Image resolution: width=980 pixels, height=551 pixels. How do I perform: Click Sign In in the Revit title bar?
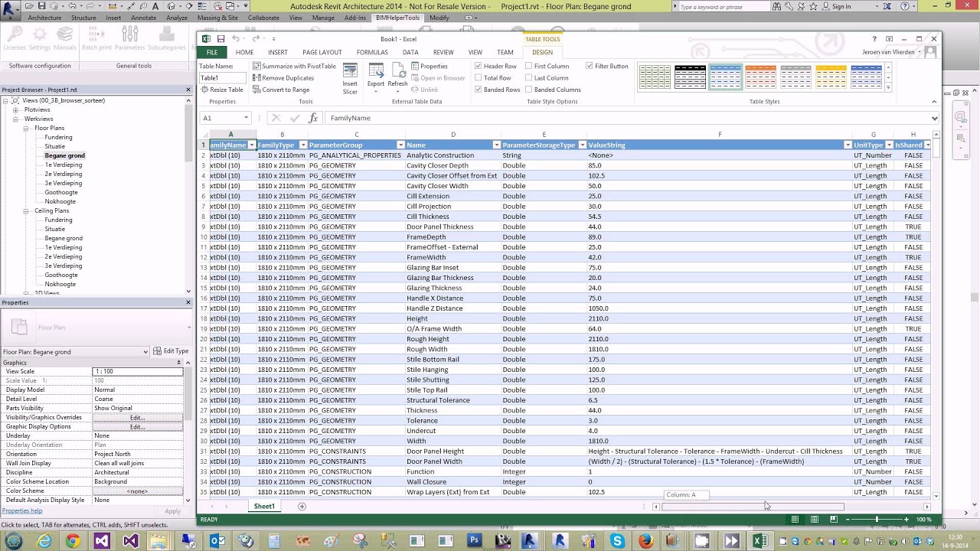(x=841, y=6)
